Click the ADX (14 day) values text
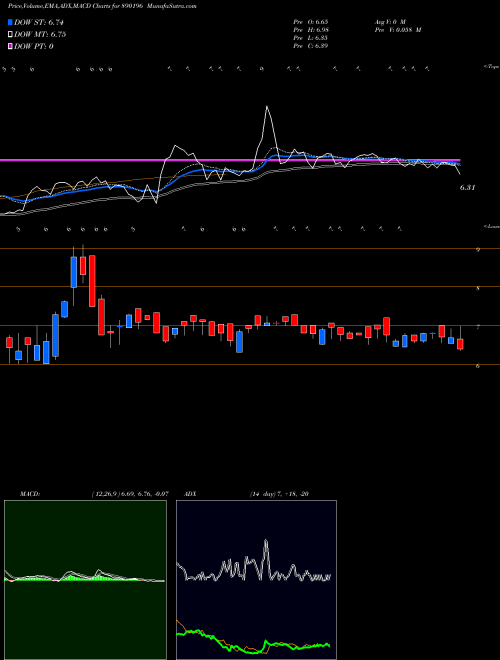Image resolution: width=500 pixels, height=660 pixels. click(x=279, y=494)
